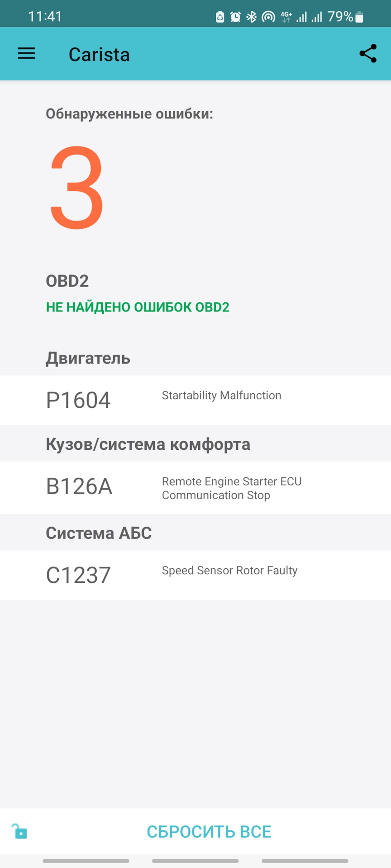
Task: Tap the battery indicator icon
Action: (x=359, y=17)
